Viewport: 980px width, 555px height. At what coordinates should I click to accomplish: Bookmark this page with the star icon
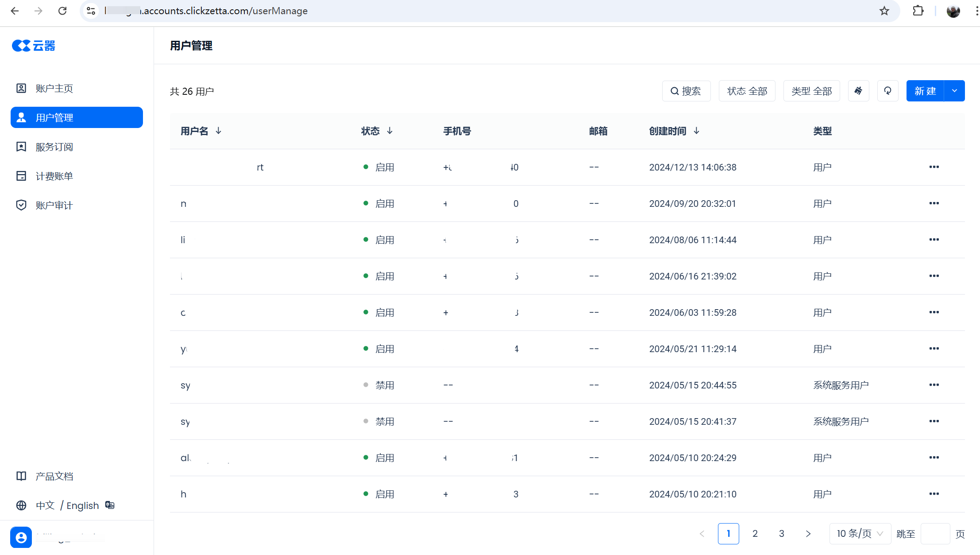coord(884,11)
